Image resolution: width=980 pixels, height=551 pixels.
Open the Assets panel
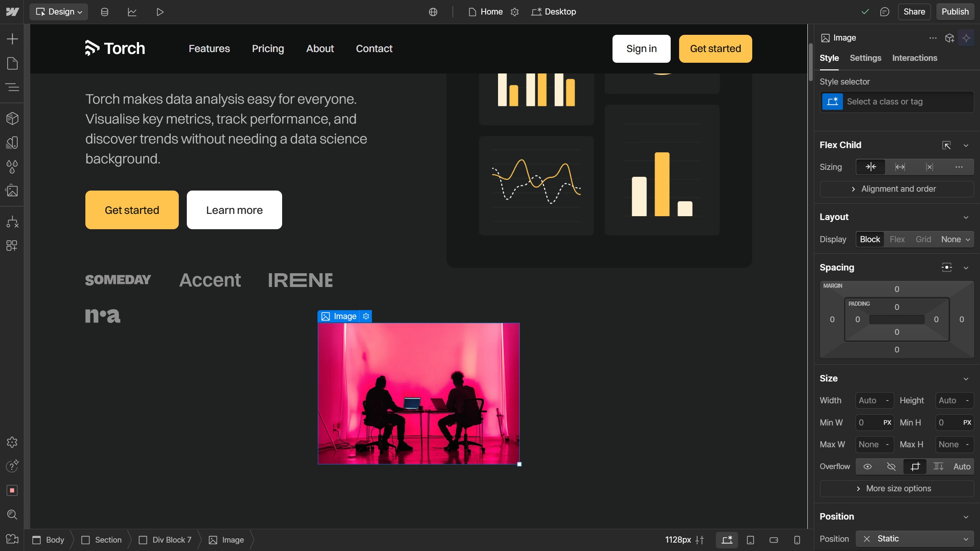(x=12, y=190)
